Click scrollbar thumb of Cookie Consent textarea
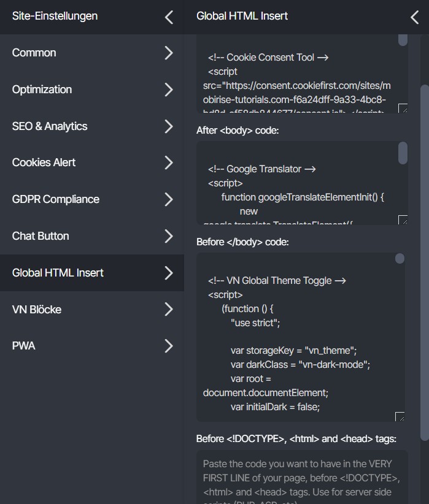Screen dimensions: 429x504 pos(403,40)
